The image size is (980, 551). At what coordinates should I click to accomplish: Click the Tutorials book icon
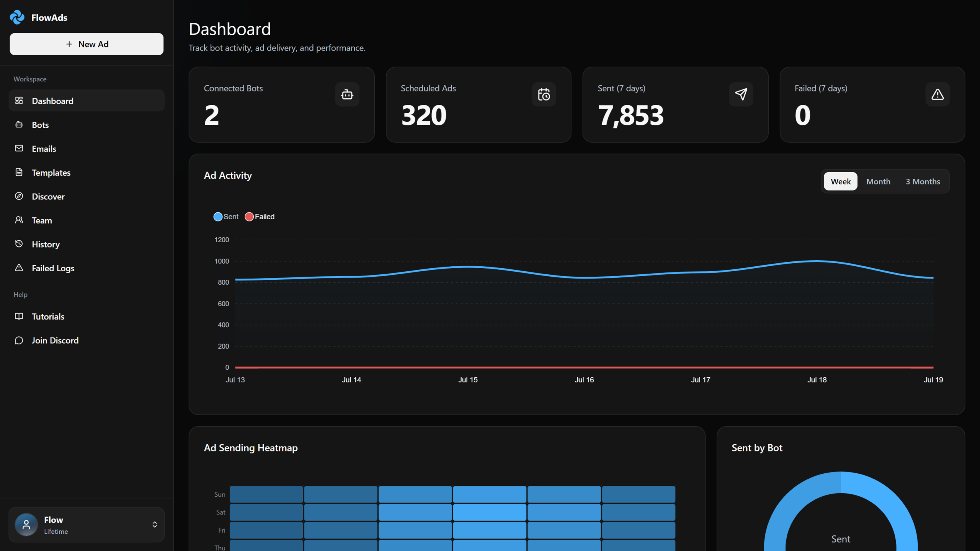tap(19, 316)
